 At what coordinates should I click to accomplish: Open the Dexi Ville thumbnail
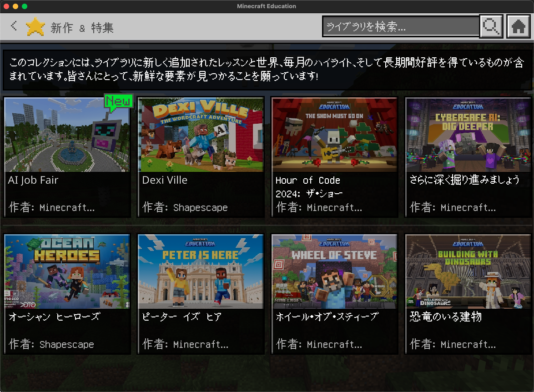pos(201,135)
